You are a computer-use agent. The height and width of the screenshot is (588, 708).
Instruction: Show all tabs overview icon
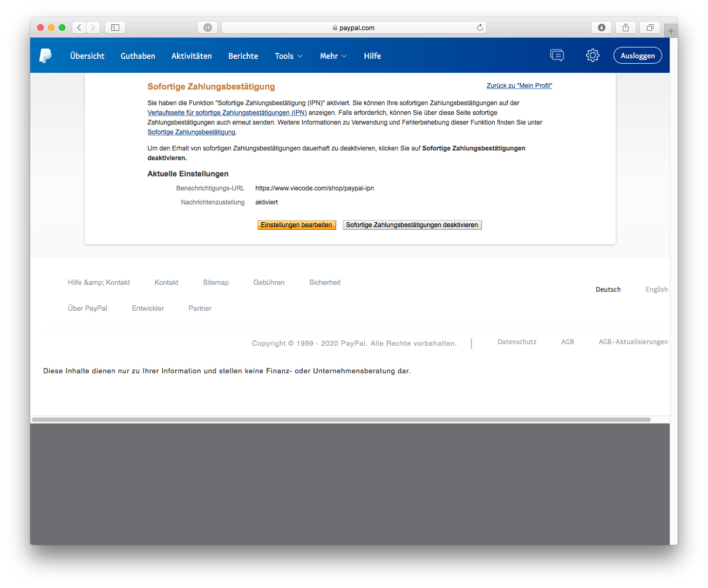(650, 28)
